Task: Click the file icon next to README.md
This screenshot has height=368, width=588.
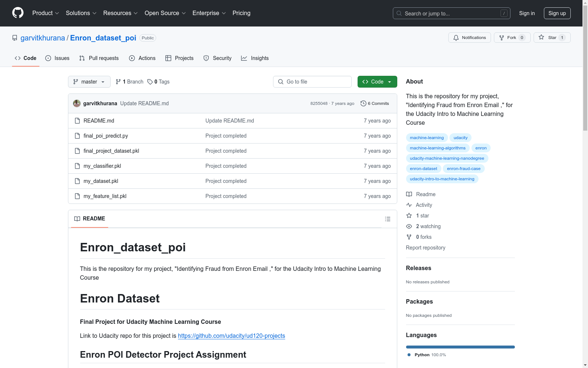Action: 77,121
